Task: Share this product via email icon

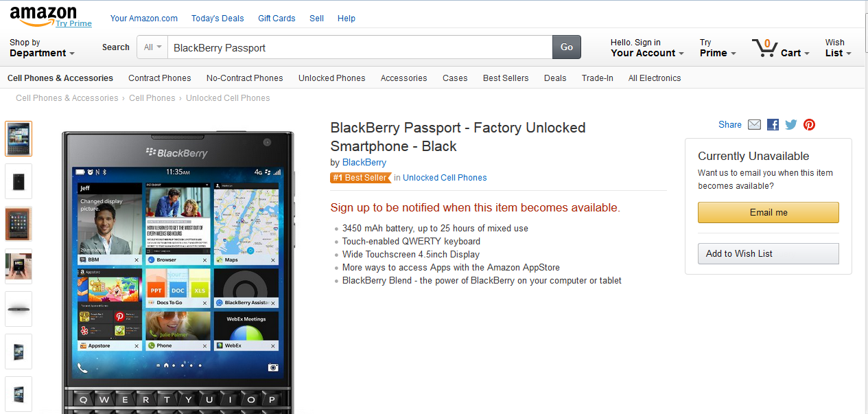Action: pyautogui.click(x=754, y=124)
